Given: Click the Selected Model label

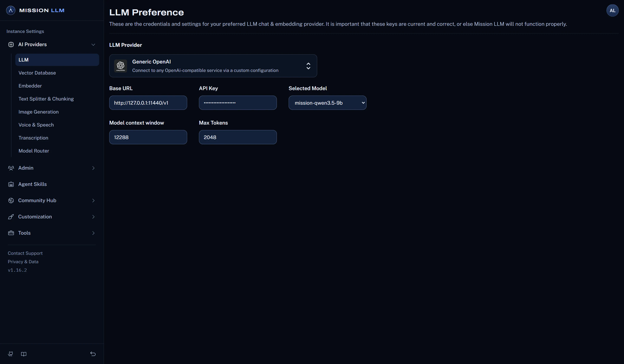Looking at the screenshot, I should click(x=308, y=88).
